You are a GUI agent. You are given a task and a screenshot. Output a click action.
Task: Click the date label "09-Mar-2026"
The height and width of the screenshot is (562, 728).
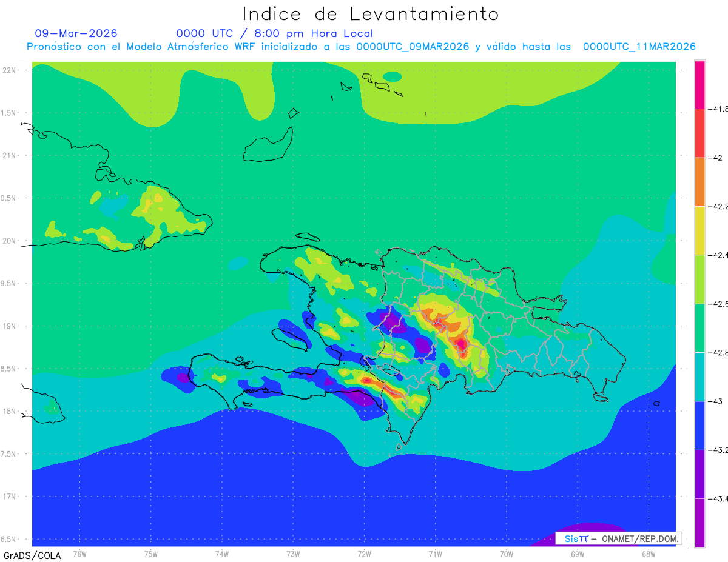pos(76,33)
